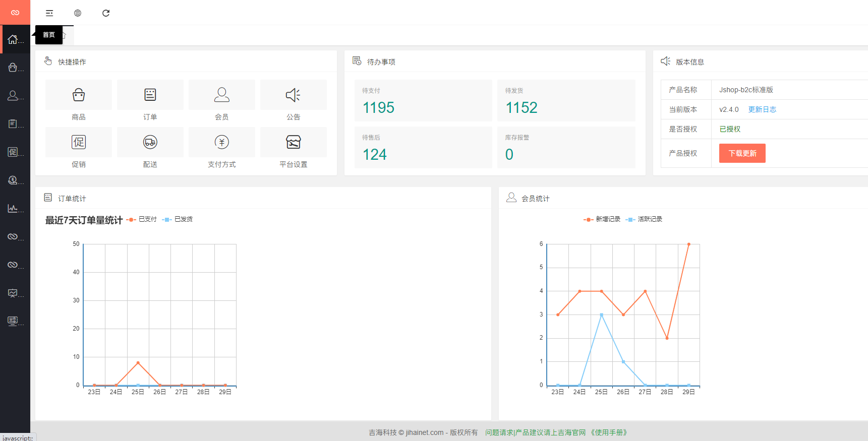Open the line-chart statistics sidebar icon
The height and width of the screenshot is (441, 868).
point(13,208)
